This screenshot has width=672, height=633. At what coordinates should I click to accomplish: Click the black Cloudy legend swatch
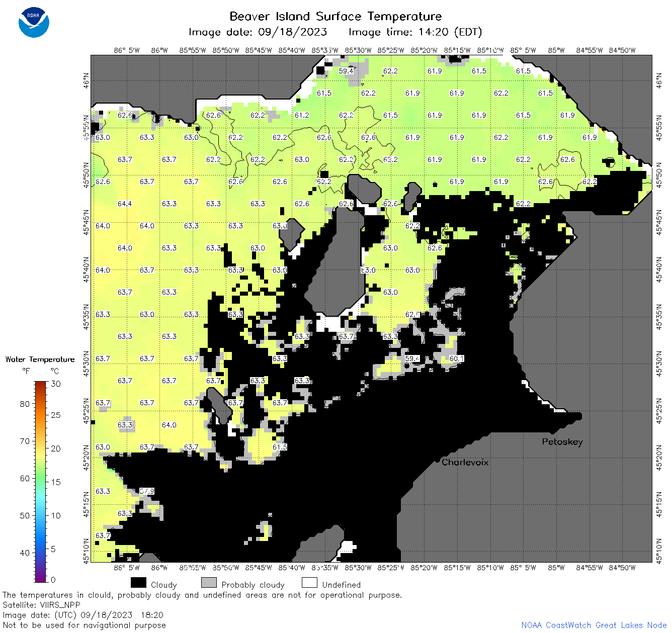pos(138,582)
